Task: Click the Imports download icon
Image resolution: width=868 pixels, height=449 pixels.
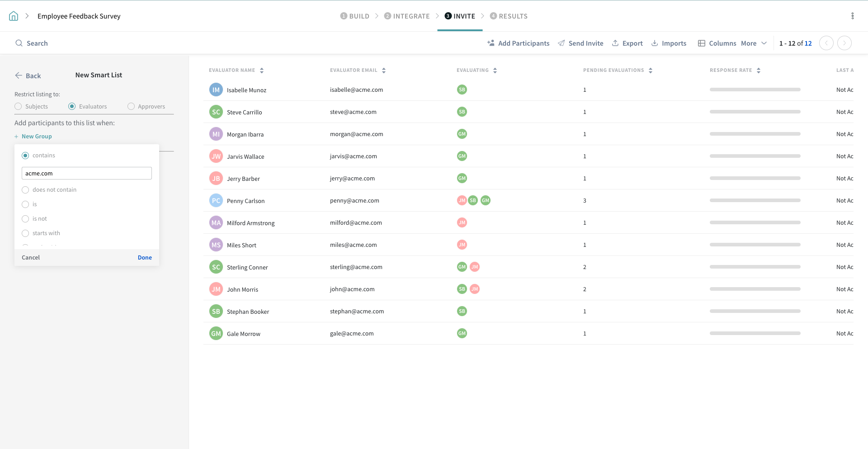Action: point(655,43)
